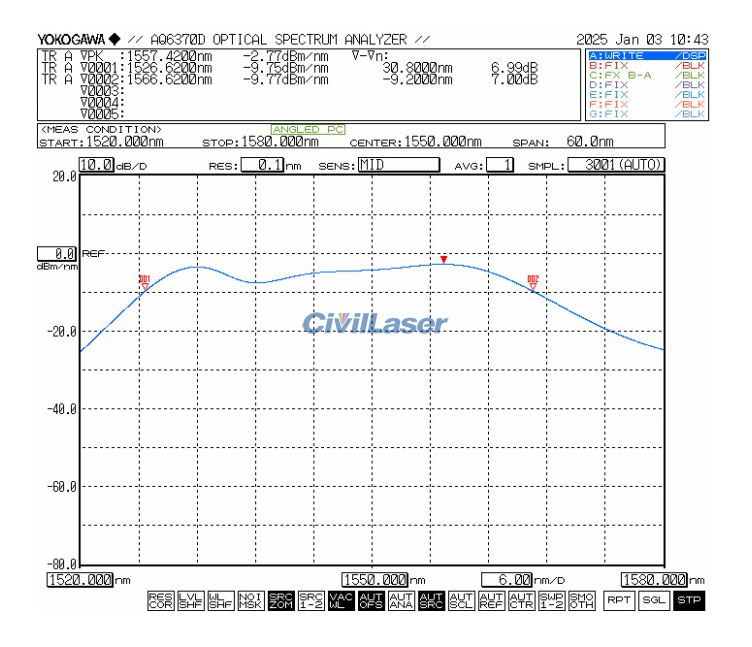Click the RES COR status indicator

(x=160, y=600)
